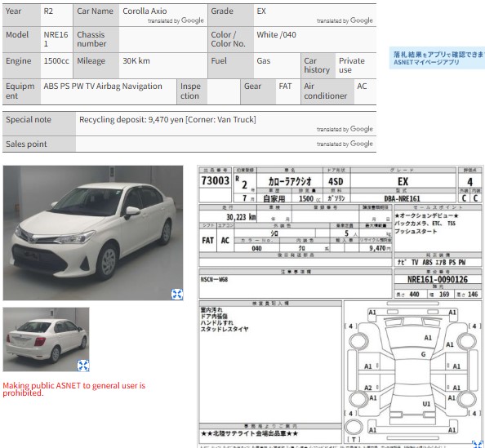Screen dimensions: 485x448
Task: Select the color value 'White /040'
Action: [x=276, y=34]
